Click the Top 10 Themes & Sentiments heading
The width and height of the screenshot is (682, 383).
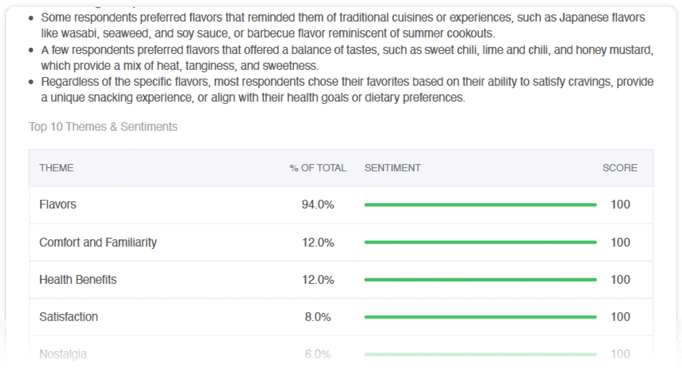[x=103, y=127]
